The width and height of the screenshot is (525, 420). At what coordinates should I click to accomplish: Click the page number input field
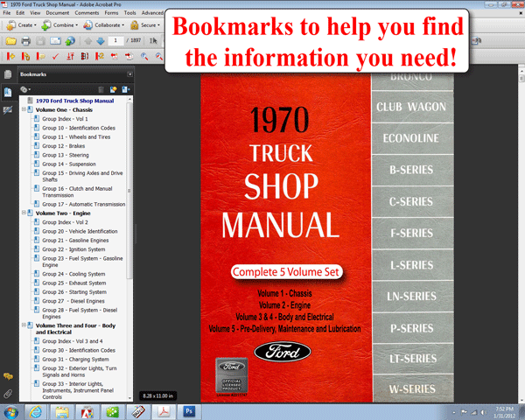coord(115,40)
